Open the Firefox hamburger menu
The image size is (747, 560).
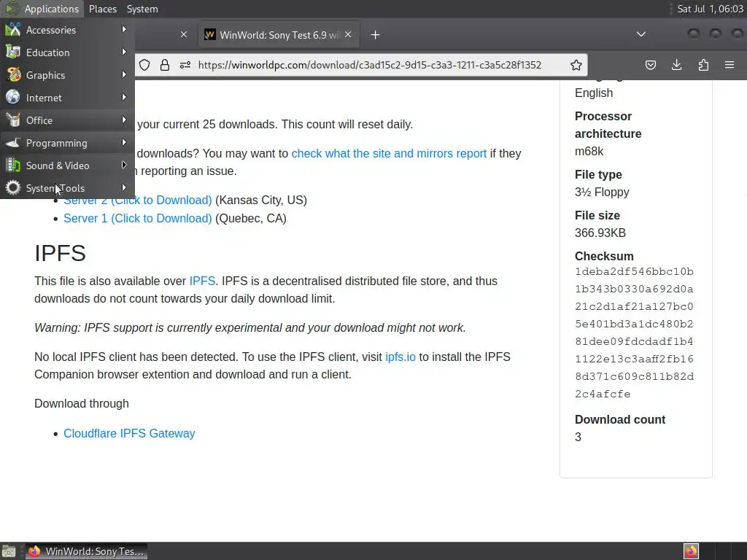pos(729,65)
